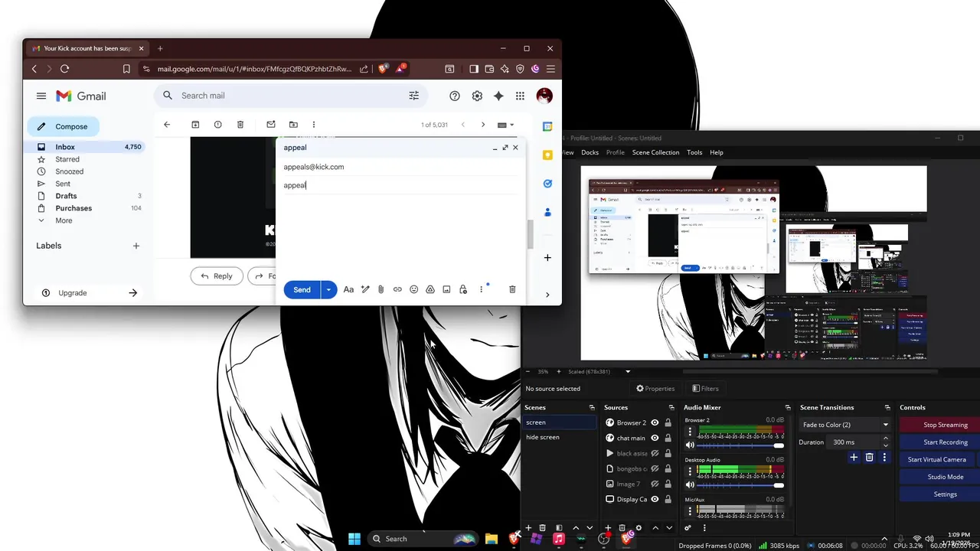Screen dimensions: 980x551
Task: Open the Send options dropdown arrow
Action: (328, 289)
